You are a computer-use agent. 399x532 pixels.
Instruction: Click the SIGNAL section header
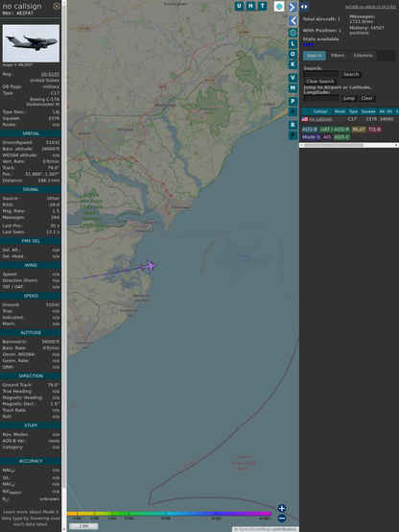click(31, 190)
